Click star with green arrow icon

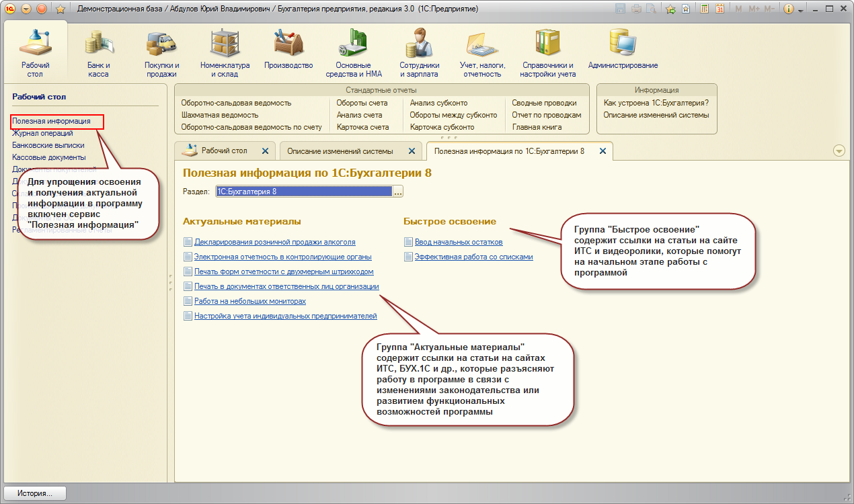pyautogui.click(x=670, y=9)
